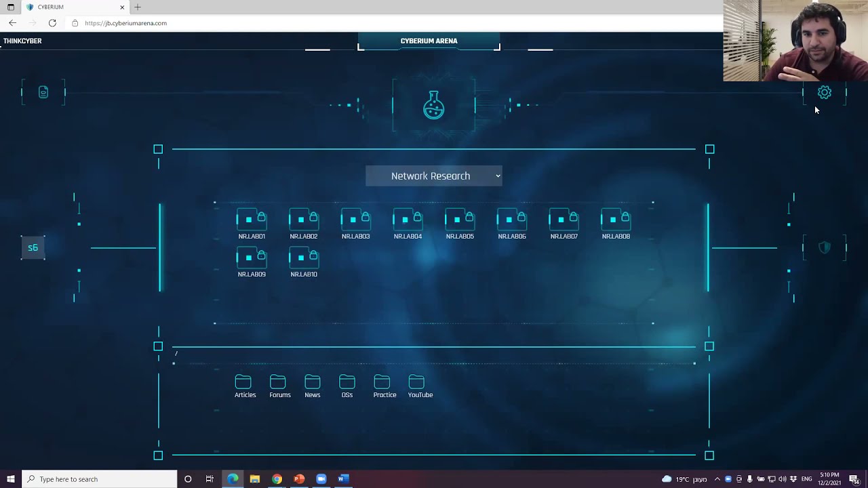Open the NR.LAB10 locked lab folder
Image resolution: width=868 pixels, height=488 pixels.
(x=304, y=262)
